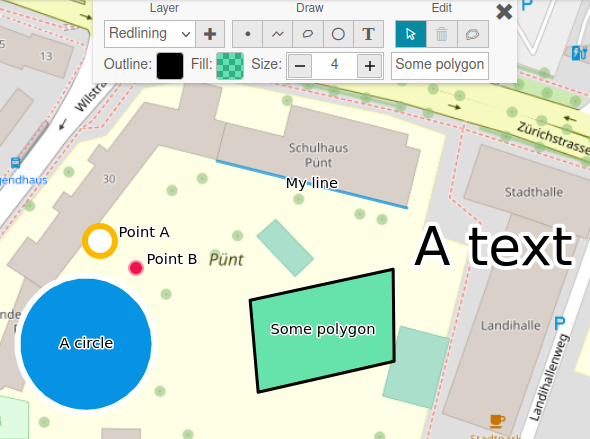The image size is (590, 439).
Task: Click the cafe cup icon on map
Action: click(497, 421)
